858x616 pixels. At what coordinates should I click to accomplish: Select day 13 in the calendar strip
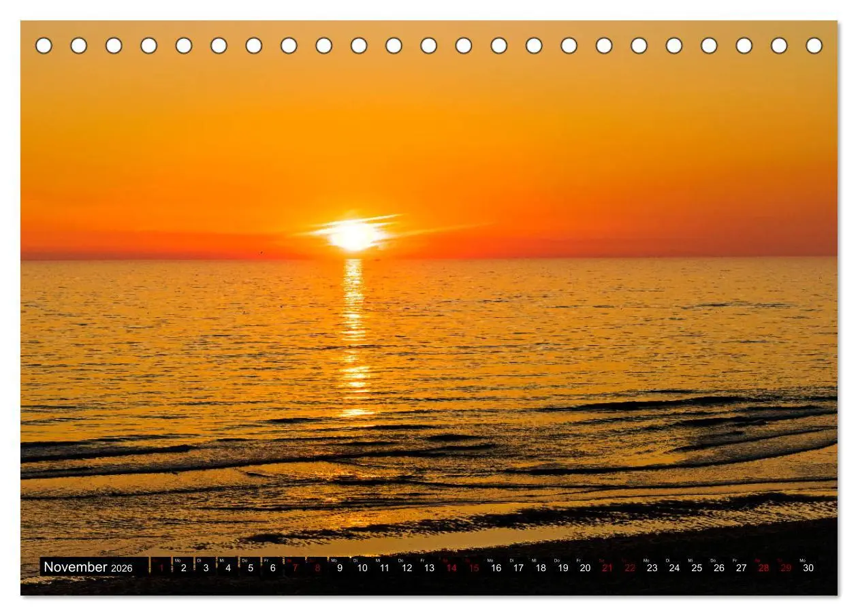[429, 568]
